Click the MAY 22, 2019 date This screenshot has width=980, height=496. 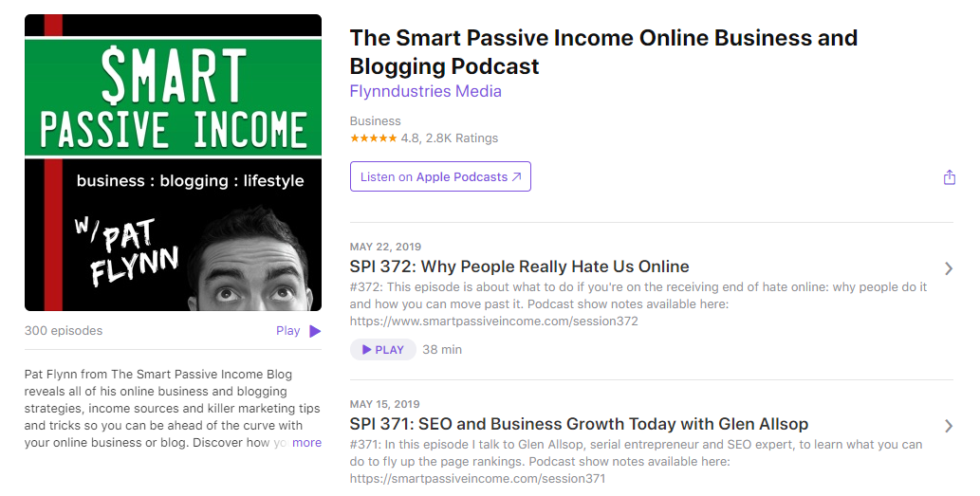(385, 247)
